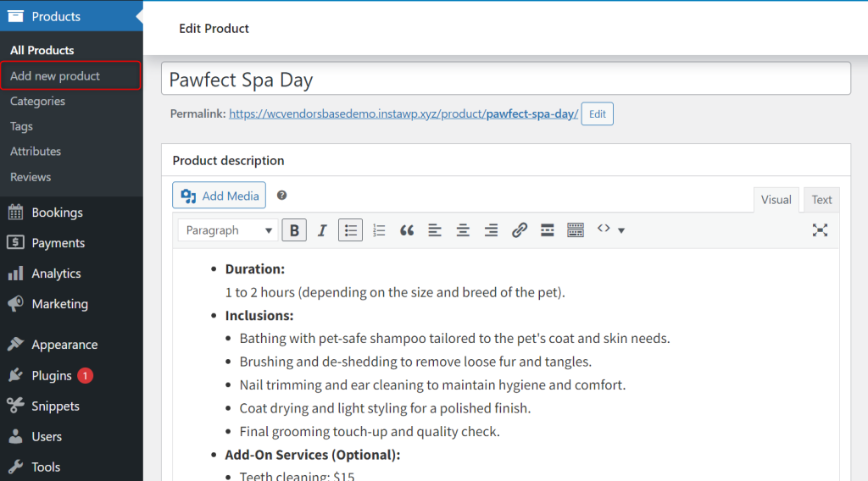This screenshot has width=868, height=481.
Task: Open product Reviews page
Action: click(x=31, y=177)
